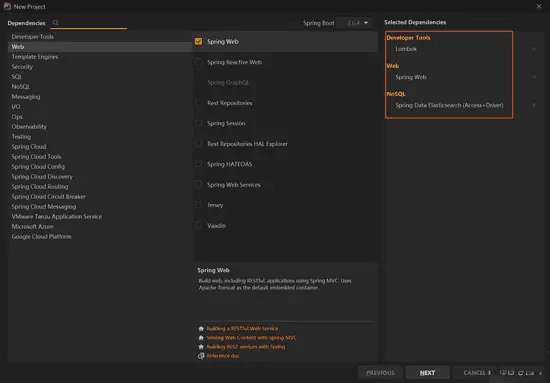Select Spring Data Elasticsearch (Access+Driver) entry
Viewport: 550px width, 383px height.
point(449,105)
